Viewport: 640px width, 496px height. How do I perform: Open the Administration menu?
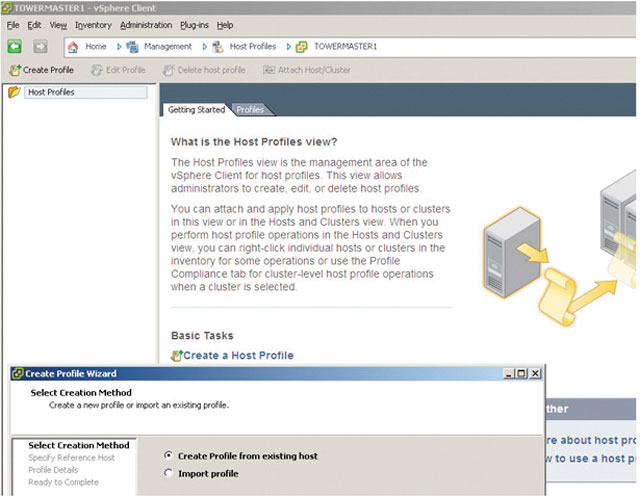[146, 25]
